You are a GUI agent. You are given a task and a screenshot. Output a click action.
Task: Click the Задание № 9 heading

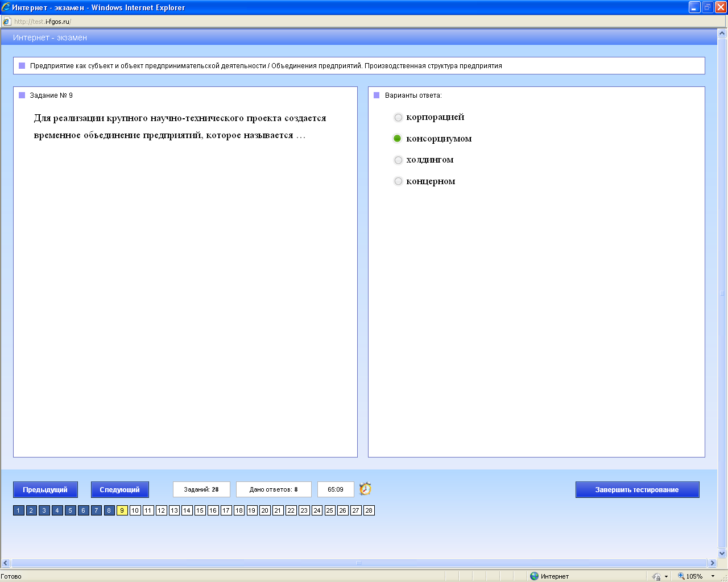coord(51,95)
